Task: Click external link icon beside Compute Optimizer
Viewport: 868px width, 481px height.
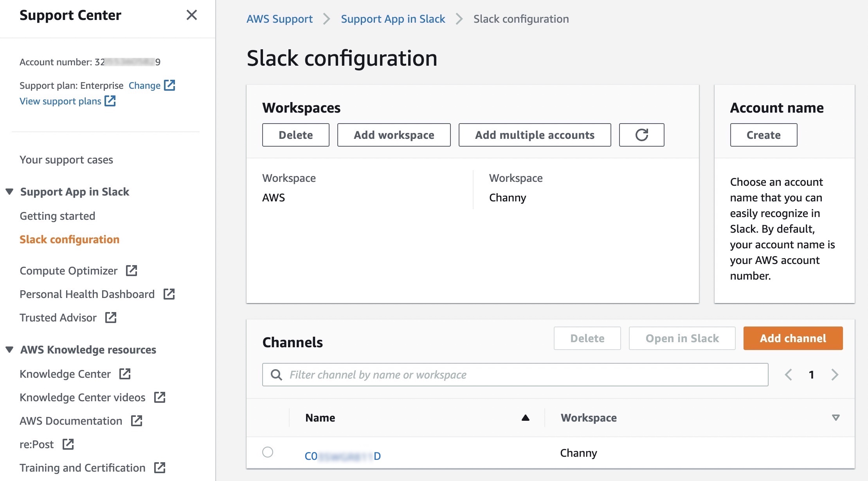Action: pos(131,271)
